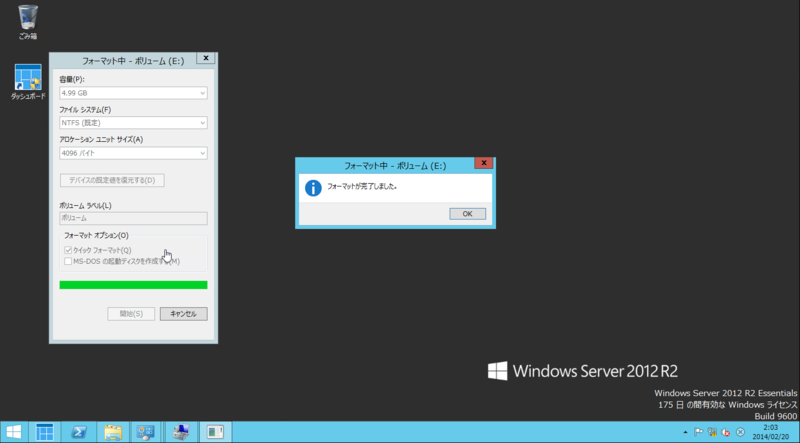800x443 pixels.
Task: Click the greyed 開始(S) start button
Action: pyautogui.click(x=131, y=314)
